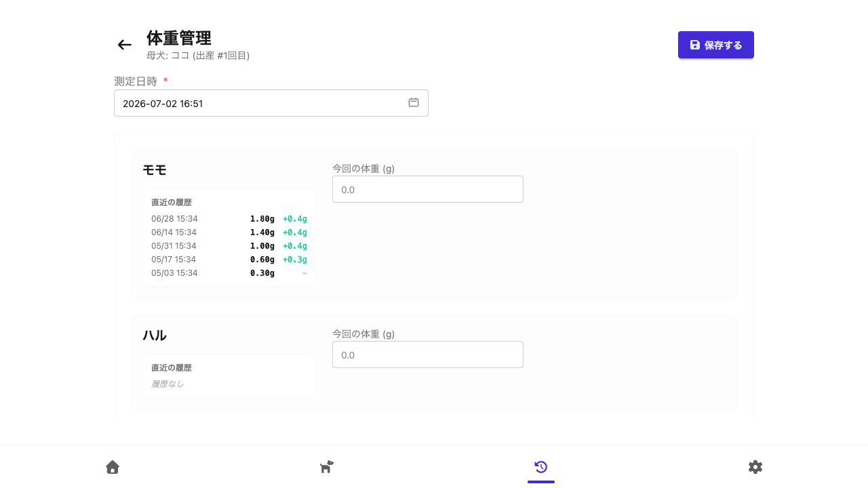The width and height of the screenshot is (868, 488).
Task: Focus the 測定日時 date-time input
Action: click(x=271, y=103)
